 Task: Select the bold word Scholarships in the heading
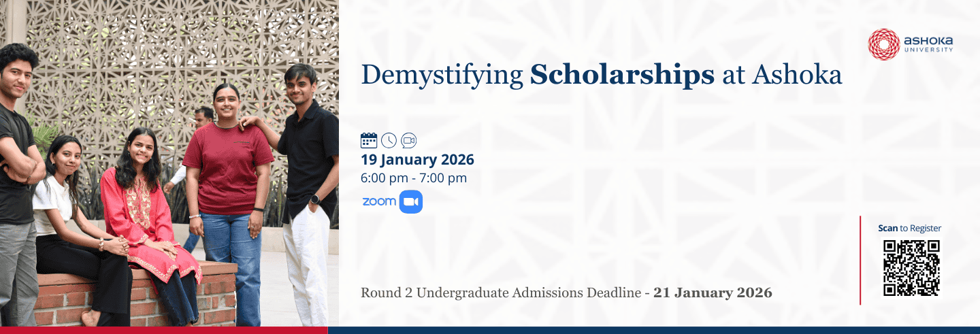coord(622,75)
